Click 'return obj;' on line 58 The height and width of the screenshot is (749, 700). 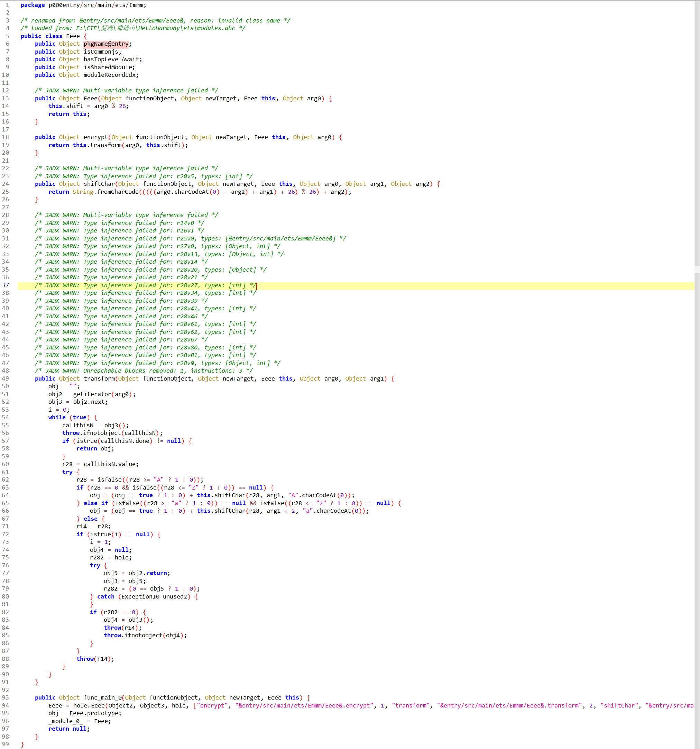click(95, 449)
